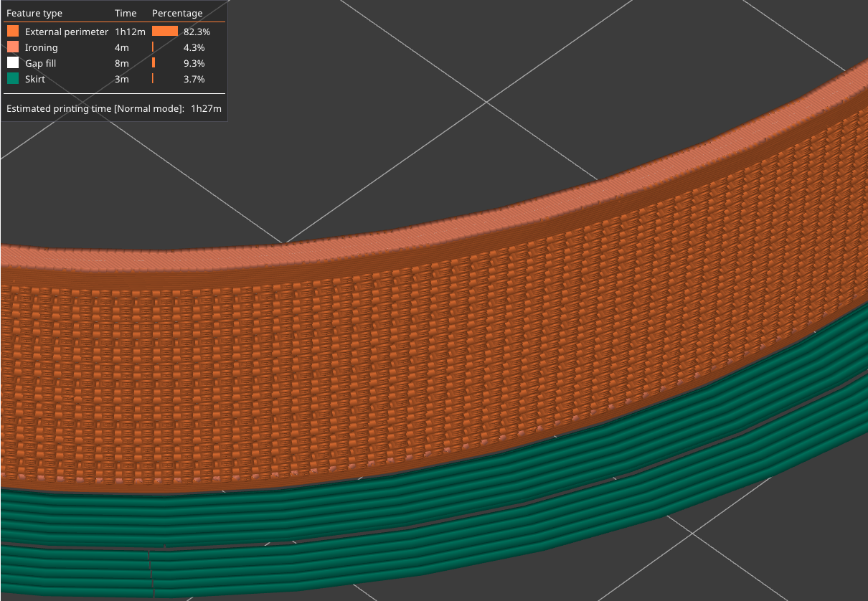Click the Gap fill white swatch

13,63
